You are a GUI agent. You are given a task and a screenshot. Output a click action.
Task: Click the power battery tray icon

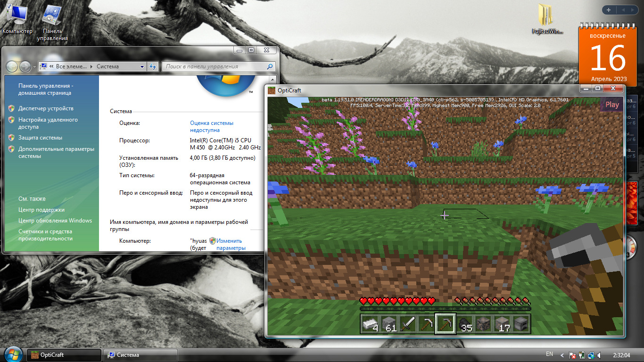[x=582, y=355]
